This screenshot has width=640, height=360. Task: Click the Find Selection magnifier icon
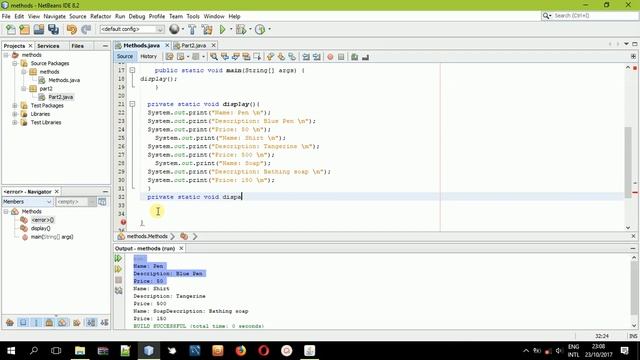[214, 57]
